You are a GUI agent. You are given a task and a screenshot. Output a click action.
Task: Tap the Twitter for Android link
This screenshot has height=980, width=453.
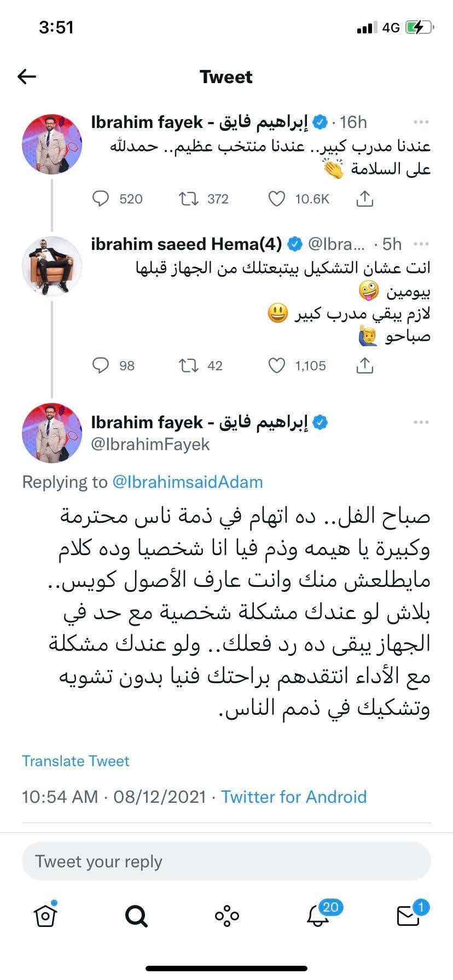point(294,797)
